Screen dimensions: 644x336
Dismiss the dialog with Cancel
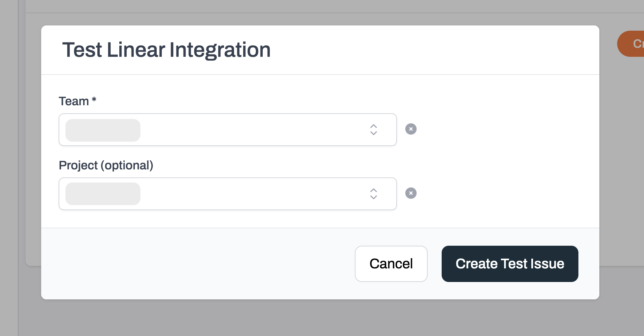[391, 264]
